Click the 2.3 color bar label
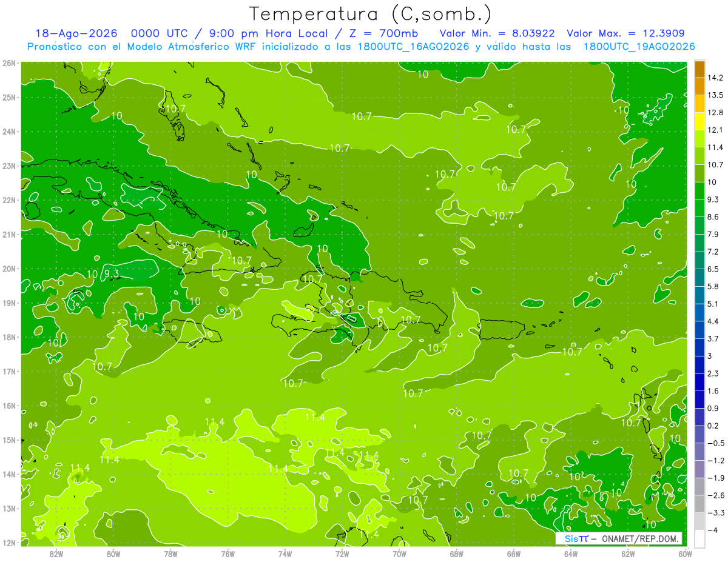Viewport: 728px width, 562px height. click(713, 373)
